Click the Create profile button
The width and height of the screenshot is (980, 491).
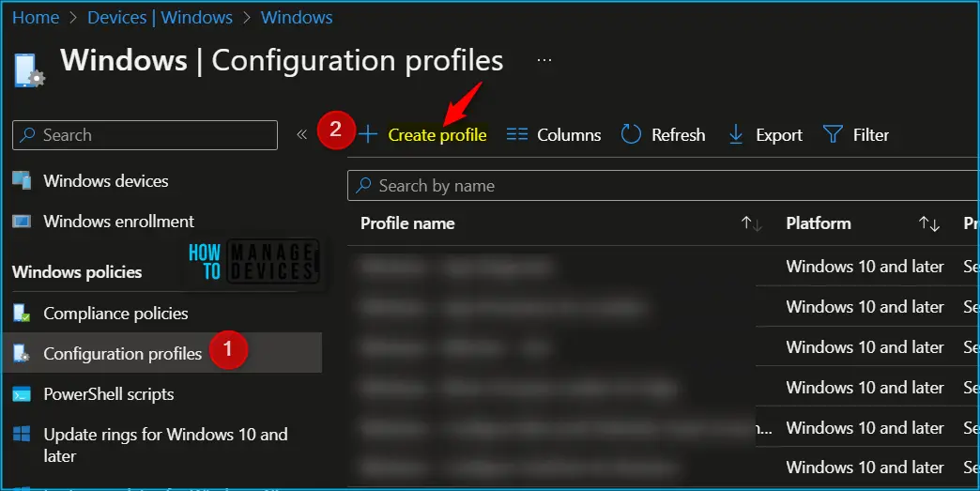(x=436, y=135)
